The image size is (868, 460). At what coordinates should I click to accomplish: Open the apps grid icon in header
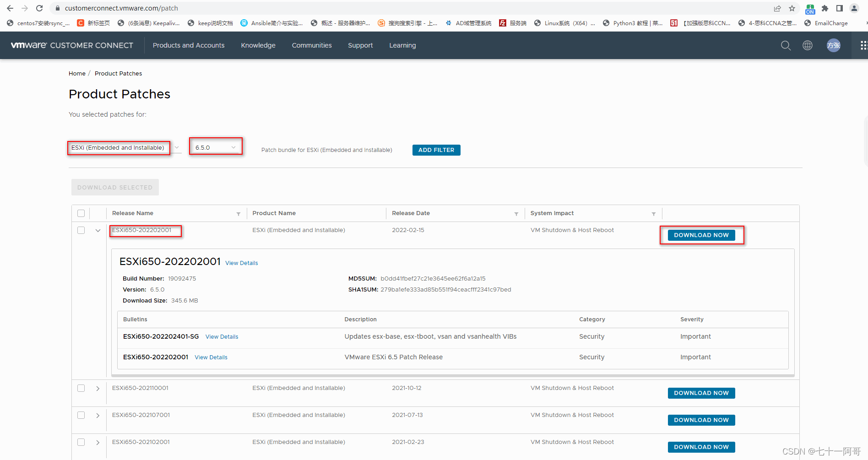[863, 45]
